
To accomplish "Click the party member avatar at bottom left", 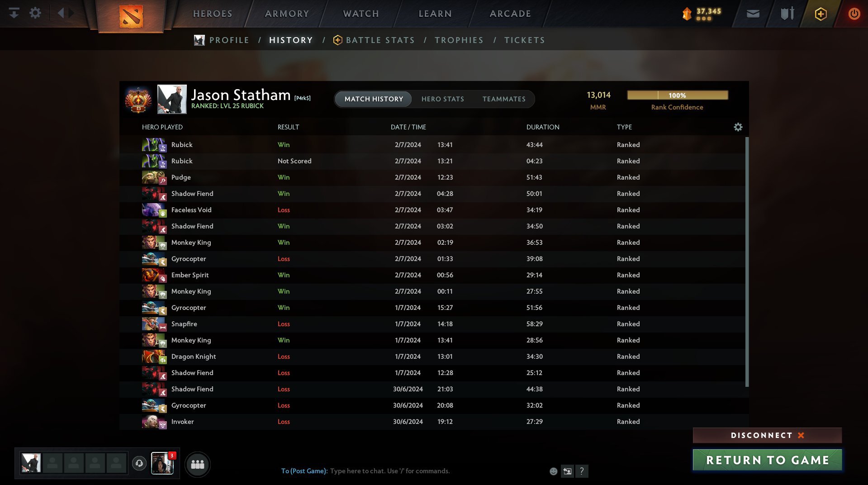I will [31, 463].
